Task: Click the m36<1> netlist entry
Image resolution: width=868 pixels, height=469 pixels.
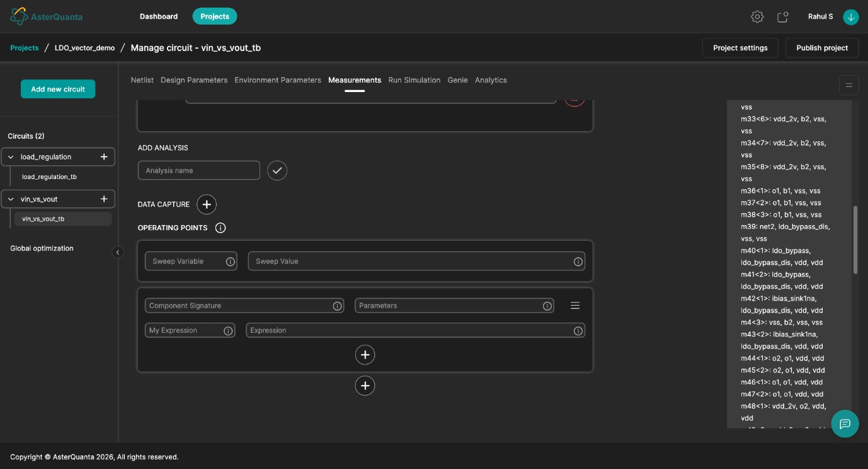Action: pos(780,191)
